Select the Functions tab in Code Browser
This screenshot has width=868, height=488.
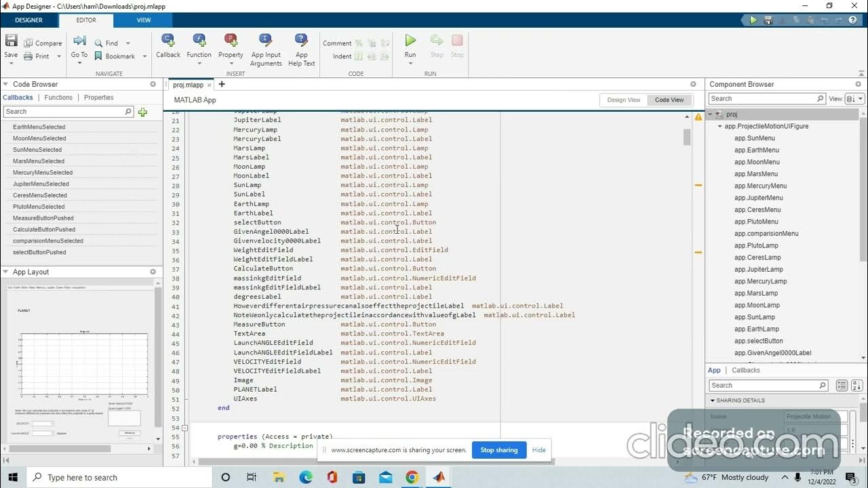pyautogui.click(x=58, y=98)
